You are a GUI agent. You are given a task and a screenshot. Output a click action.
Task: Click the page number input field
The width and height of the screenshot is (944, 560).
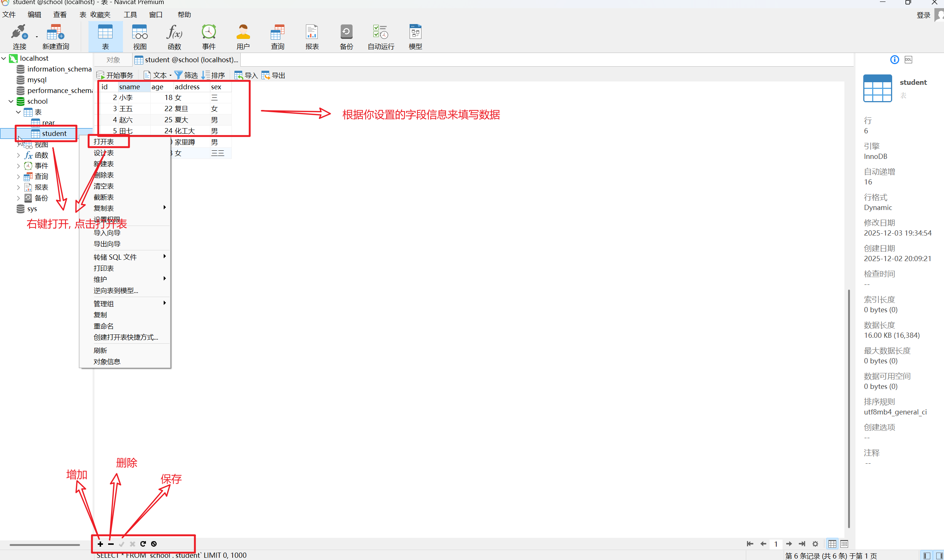776,544
